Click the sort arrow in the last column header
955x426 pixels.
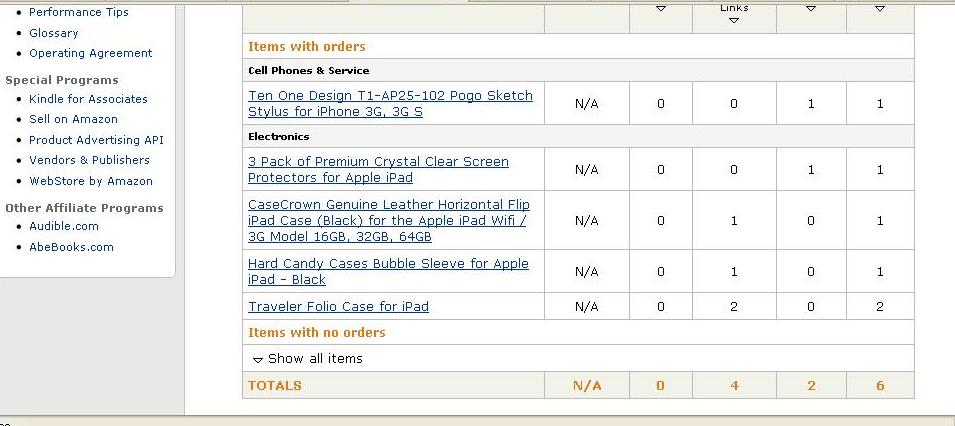pos(880,9)
